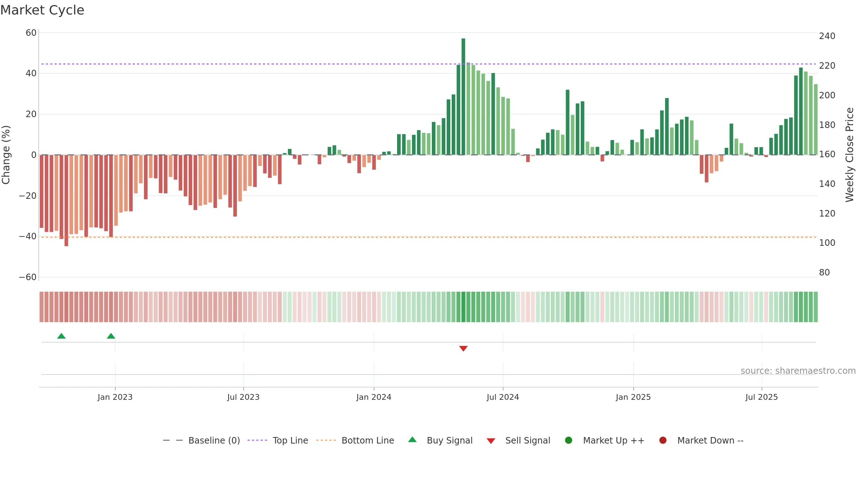
Task: Select the red sell signal marker before Jul 2024
Action: coord(463,348)
